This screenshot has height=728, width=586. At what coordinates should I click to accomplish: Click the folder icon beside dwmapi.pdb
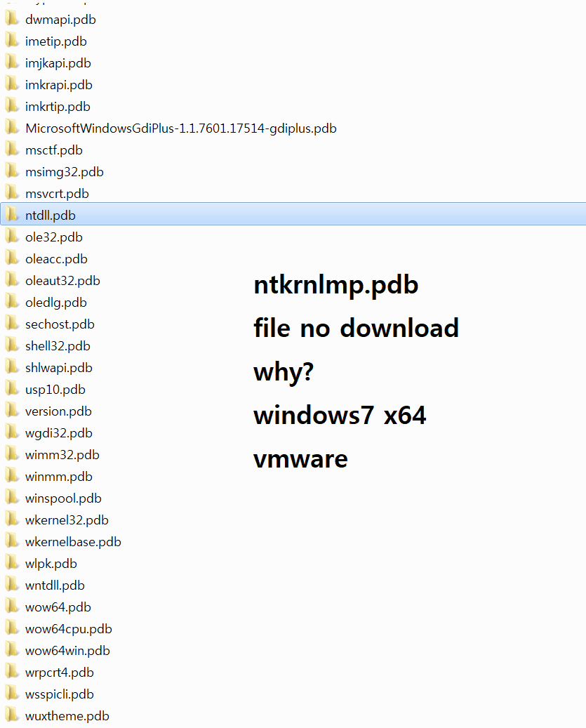(x=12, y=18)
